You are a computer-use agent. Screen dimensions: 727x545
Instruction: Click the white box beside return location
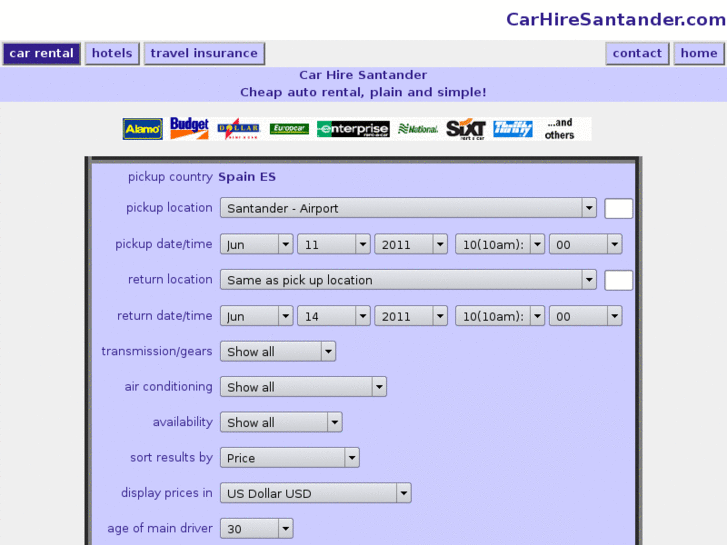619,280
